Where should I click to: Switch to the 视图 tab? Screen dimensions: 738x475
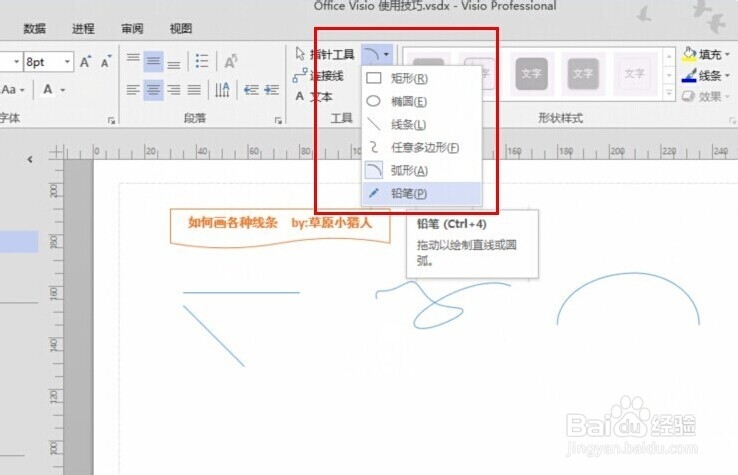[181, 29]
